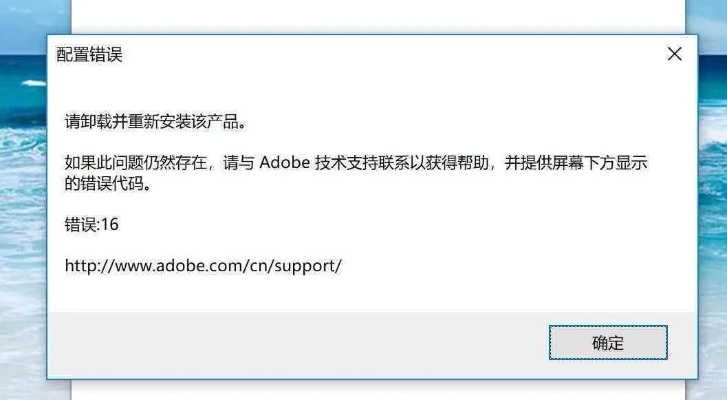
Task: Click the 确定 button
Action: point(607,343)
